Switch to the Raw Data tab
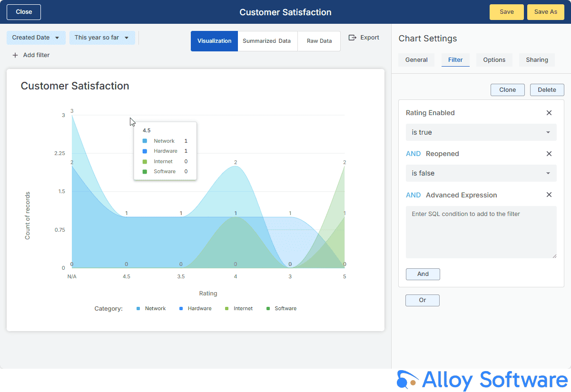The width and height of the screenshot is (571, 392). [319, 41]
